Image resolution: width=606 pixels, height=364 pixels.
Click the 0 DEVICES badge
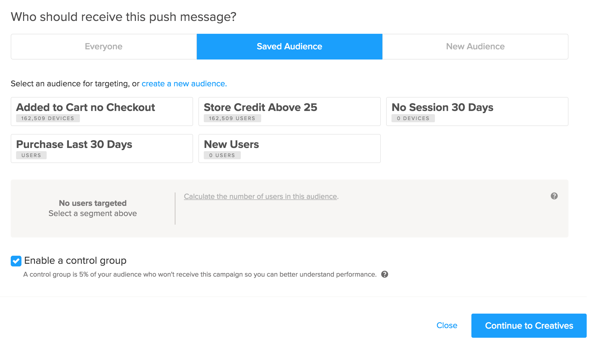pos(413,118)
